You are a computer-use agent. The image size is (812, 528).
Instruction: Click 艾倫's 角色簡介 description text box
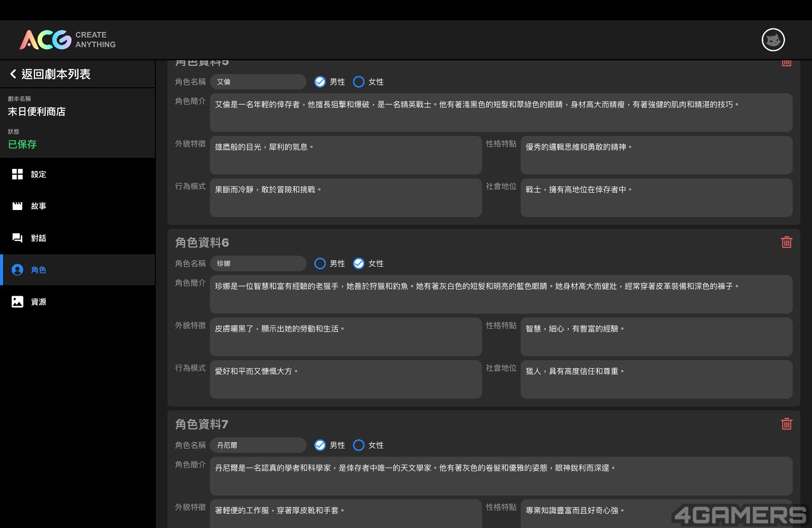tap(501, 113)
